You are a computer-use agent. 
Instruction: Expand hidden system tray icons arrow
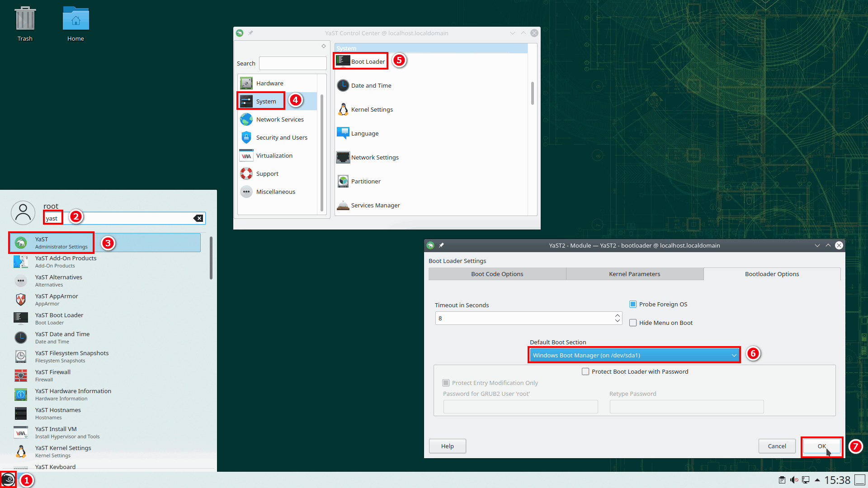coord(817,480)
